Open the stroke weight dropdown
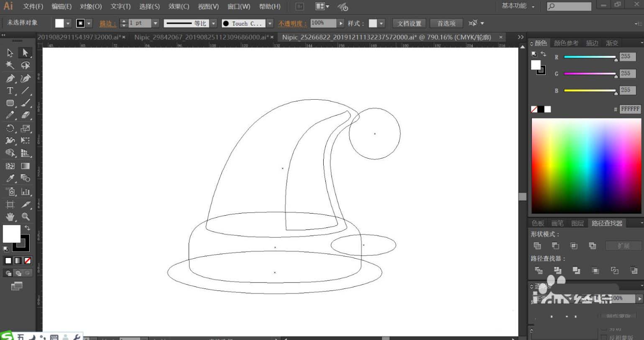This screenshot has width=644, height=340. point(156,23)
